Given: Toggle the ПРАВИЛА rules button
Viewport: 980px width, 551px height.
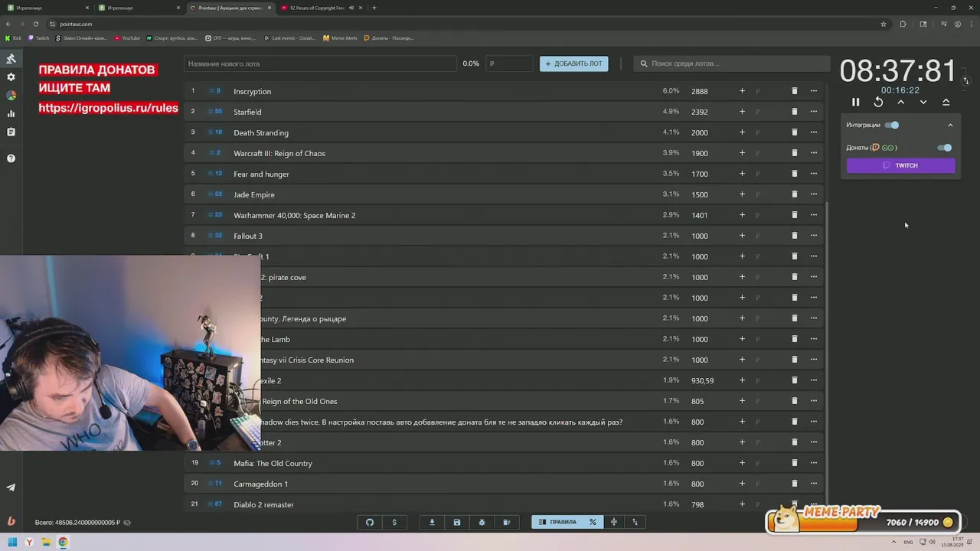Looking at the screenshot, I should tap(557, 522).
